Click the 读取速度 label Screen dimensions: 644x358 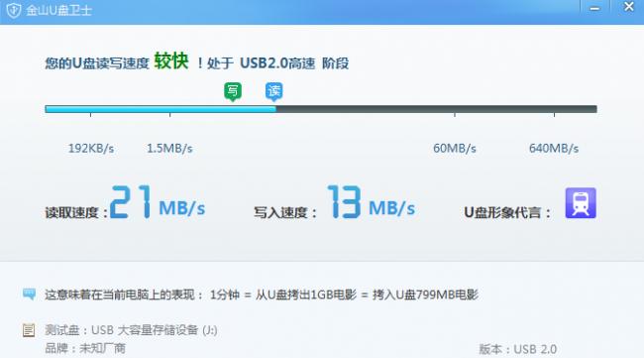pos(75,212)
